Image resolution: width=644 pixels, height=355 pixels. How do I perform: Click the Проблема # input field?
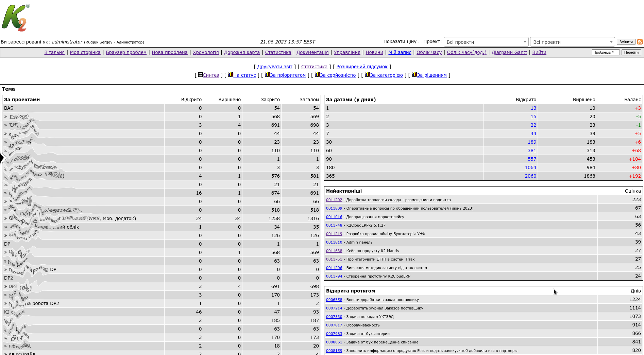(606, 52)
